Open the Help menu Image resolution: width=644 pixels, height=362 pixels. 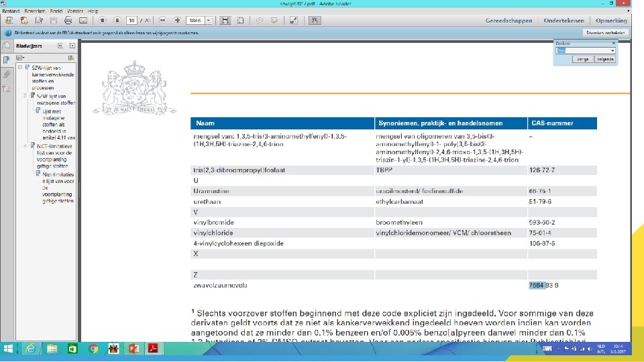(x=93, y=11)
